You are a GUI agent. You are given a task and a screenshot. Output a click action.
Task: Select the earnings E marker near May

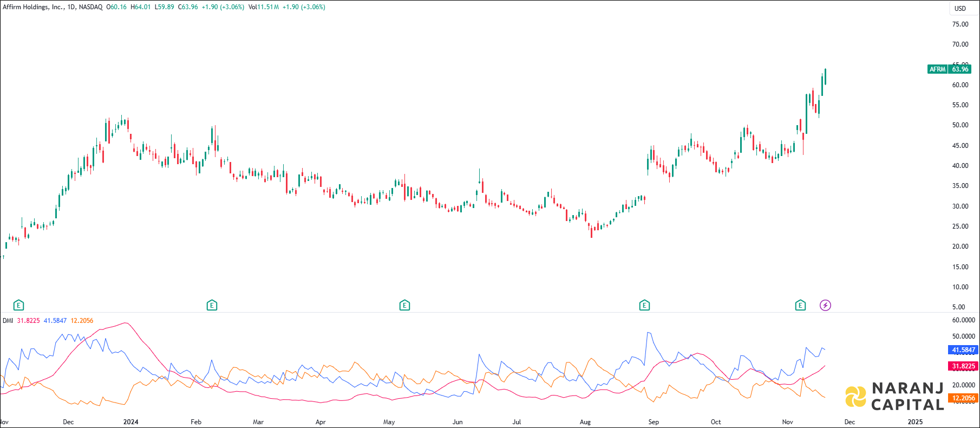click(404, 305)
